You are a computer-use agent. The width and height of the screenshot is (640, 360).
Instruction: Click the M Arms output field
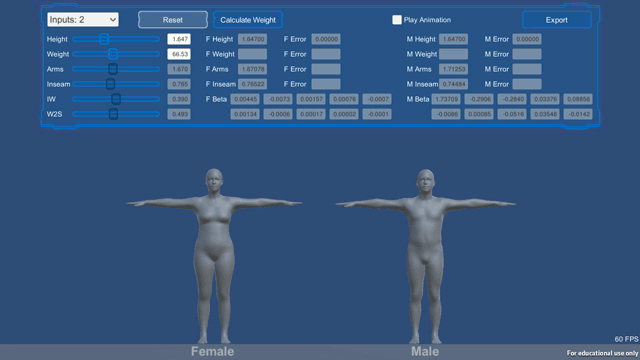tap(453, 69)
